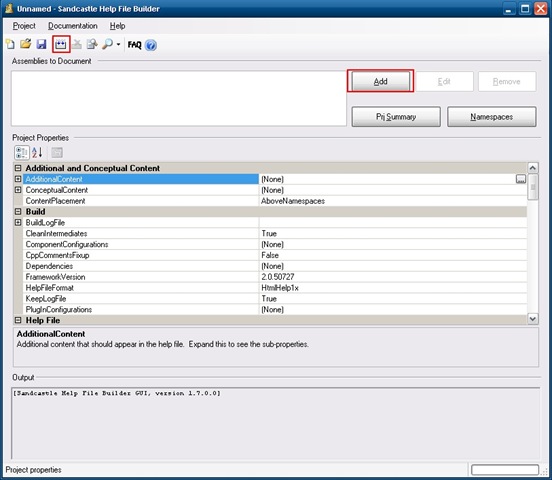Click the Remove assembly button

click(x=507, y=81)
